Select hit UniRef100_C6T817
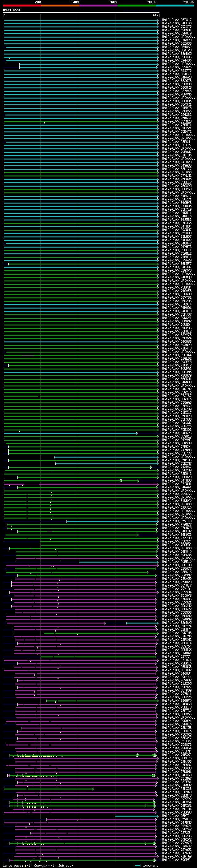This screenshot has width=197, height=868. pos(176,20)
